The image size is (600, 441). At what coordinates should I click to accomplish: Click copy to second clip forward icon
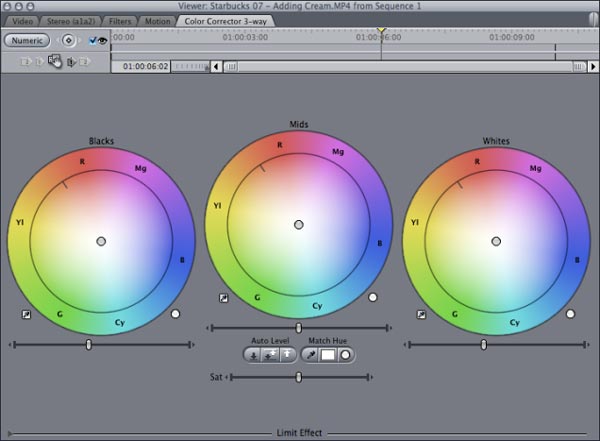(x=85, y=62)
